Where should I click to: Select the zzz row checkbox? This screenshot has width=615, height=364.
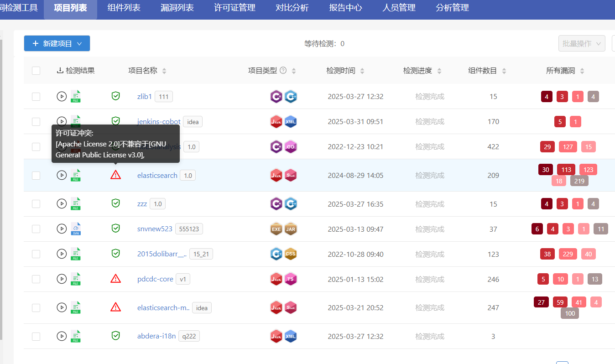coord(36,203)
